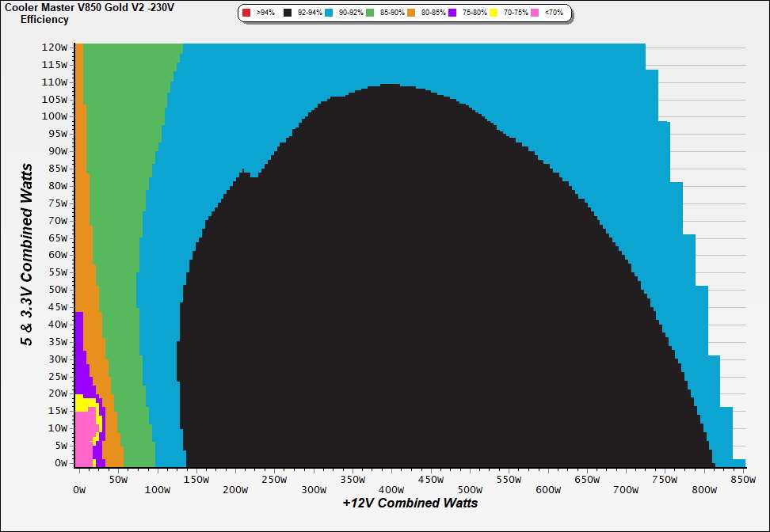Click the green 85-90% band in chart
The image size is (770, 532).
click(119, 237)
